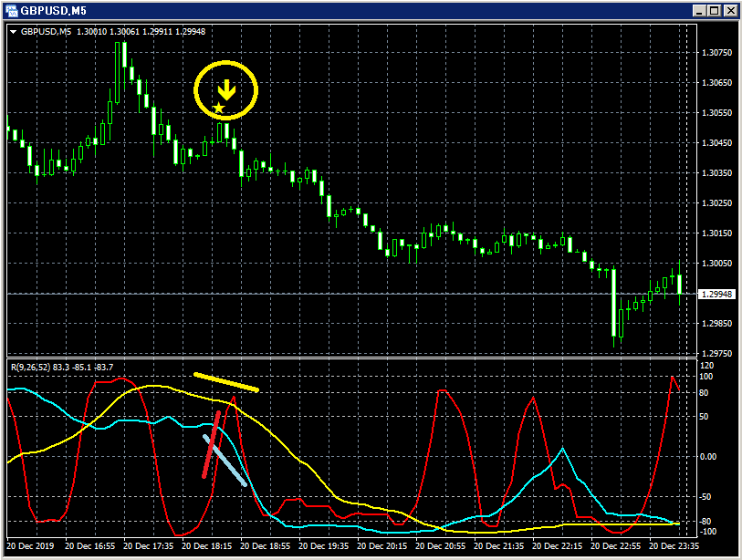The image size is (742, 560).
Task: Close the GBPUSD,M5 chart window
Action: coord(730,10)
